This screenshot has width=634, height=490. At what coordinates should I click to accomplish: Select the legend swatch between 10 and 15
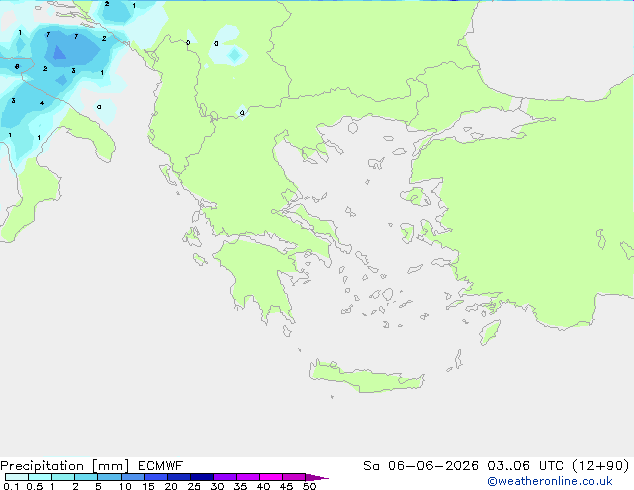(132, 477)
